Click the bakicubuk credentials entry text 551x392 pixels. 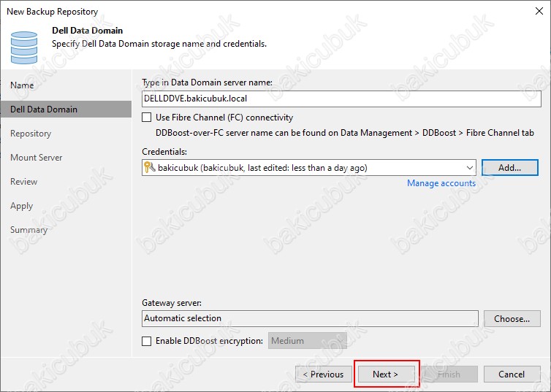[262, 168]
